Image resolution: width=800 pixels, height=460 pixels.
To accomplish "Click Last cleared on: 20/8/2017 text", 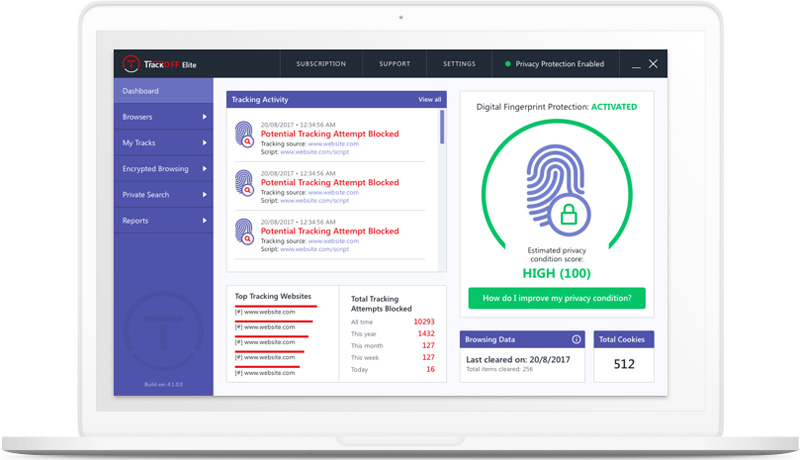I will tap(518, 360).
